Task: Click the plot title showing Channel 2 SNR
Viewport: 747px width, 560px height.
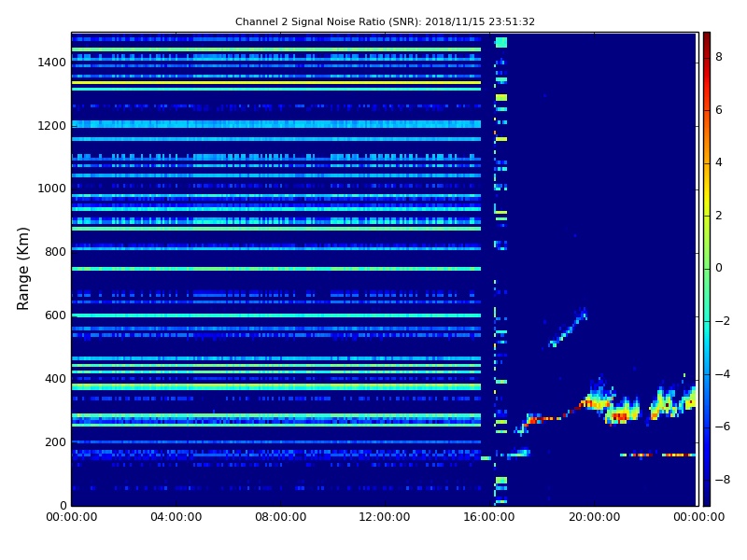Action: tap(385, 21)
